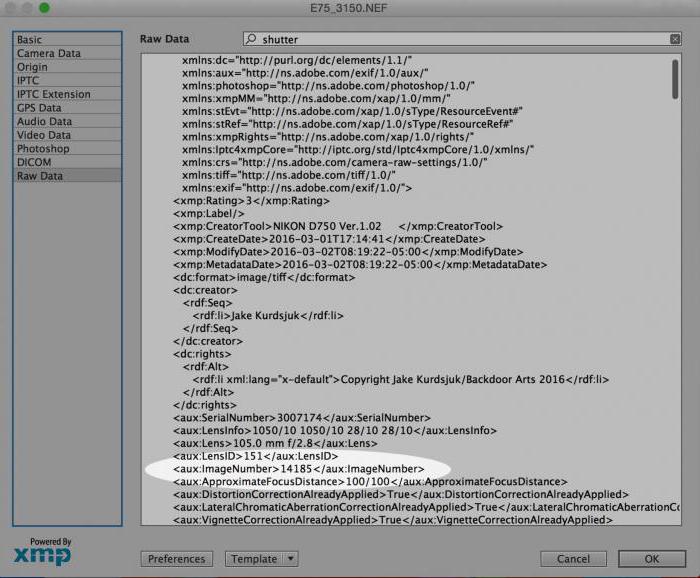Click the opening dc:rights tag
Image resolution: width=700 pixels, height=578 pixels.
click(x=202, y=354)
